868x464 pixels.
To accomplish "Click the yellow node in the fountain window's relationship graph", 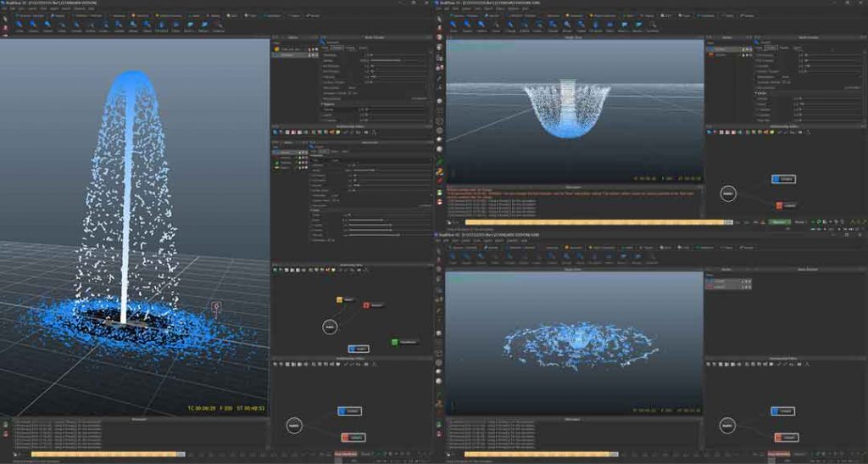I will click(339, 299).
